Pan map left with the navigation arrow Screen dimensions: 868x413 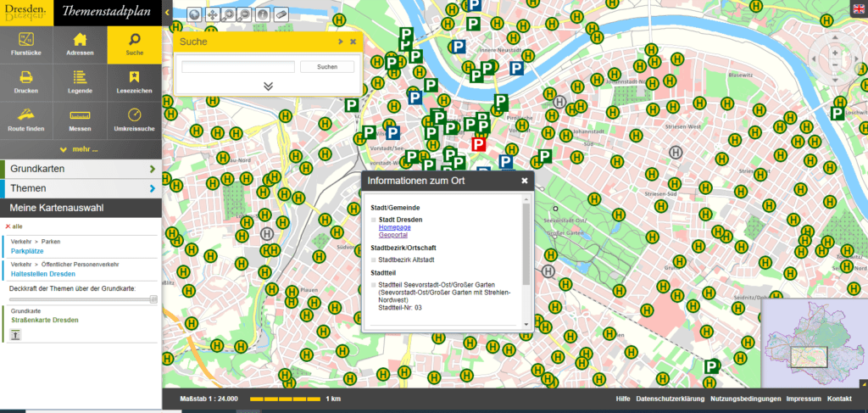point(815,59)
